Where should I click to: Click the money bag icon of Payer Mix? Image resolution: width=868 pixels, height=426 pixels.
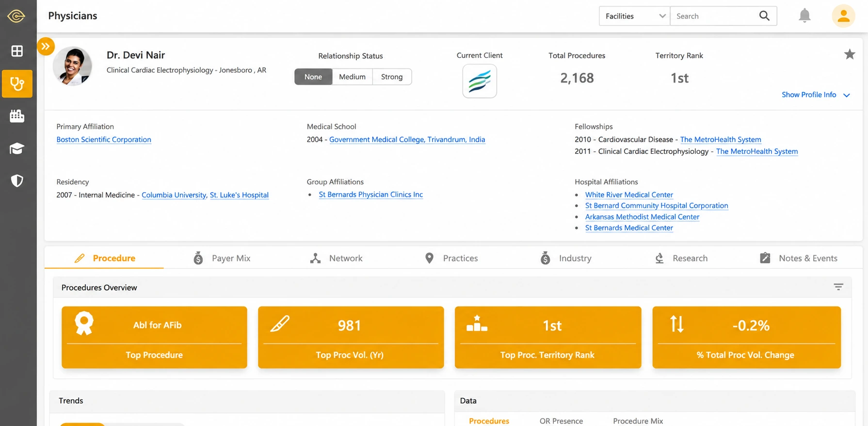(x=198, y=258)
